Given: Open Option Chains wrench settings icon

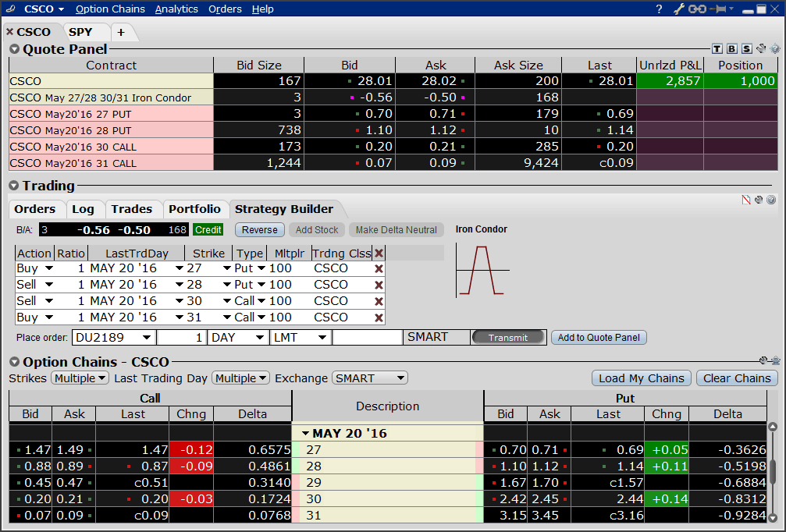Looking at the screenshot, I should pyautogui.click(x=763, y=360).
